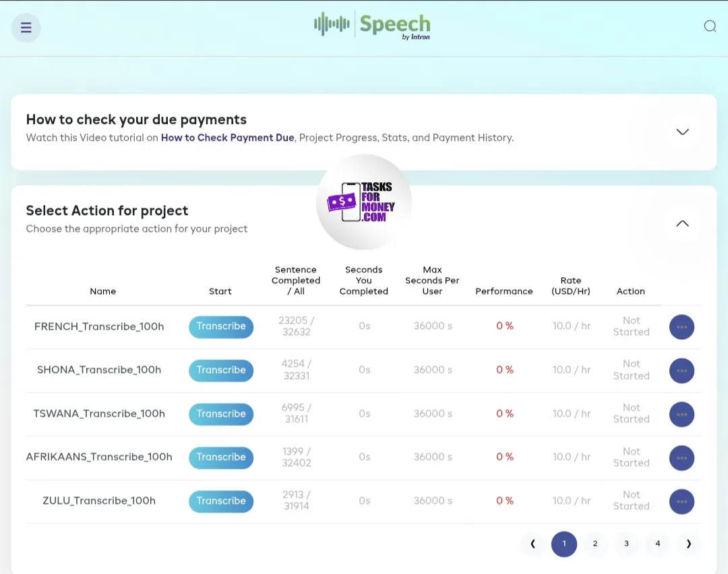Image resolution: width=728 pixels, height=574 pixels.
Task: Click the 2913 / 31914 sentence count
Action: [296, 500]
